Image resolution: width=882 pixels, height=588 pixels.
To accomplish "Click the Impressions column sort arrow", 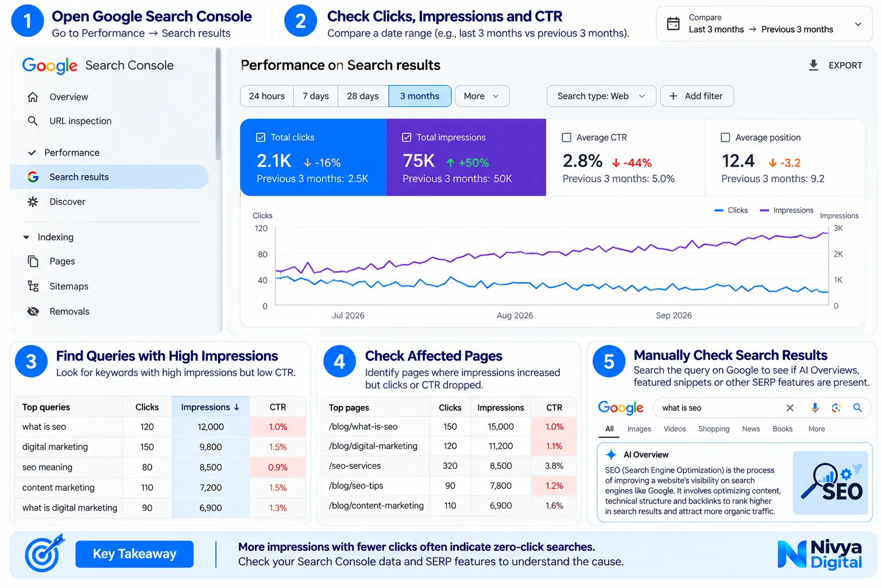I will coord(237,407).
